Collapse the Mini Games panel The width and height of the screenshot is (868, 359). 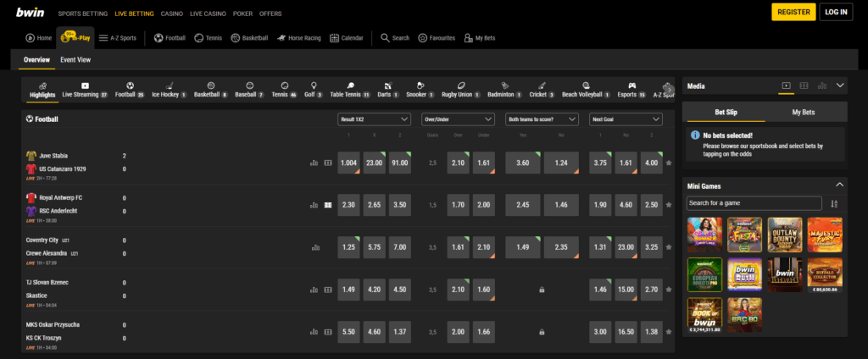840,185
